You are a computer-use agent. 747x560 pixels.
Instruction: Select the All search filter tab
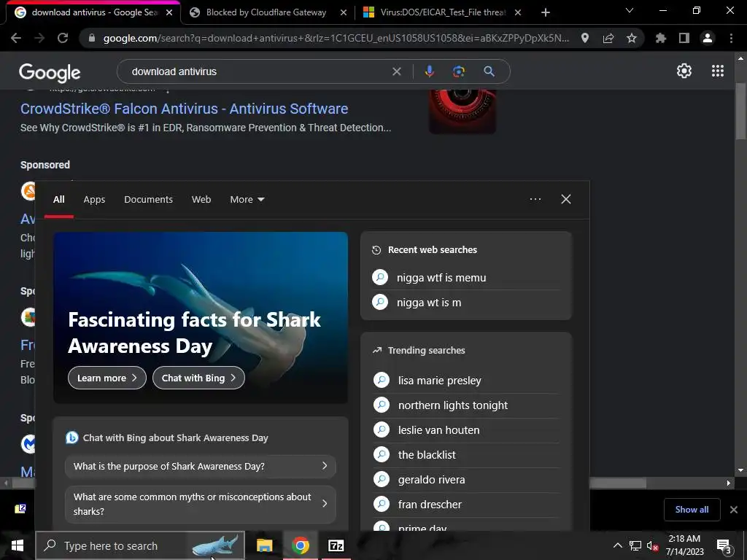pos(58,200)
